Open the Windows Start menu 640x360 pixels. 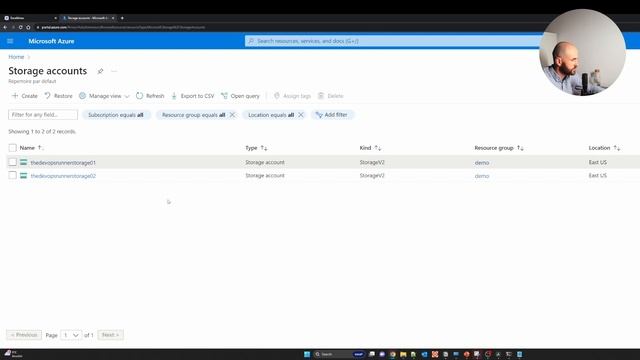[307, 354]
